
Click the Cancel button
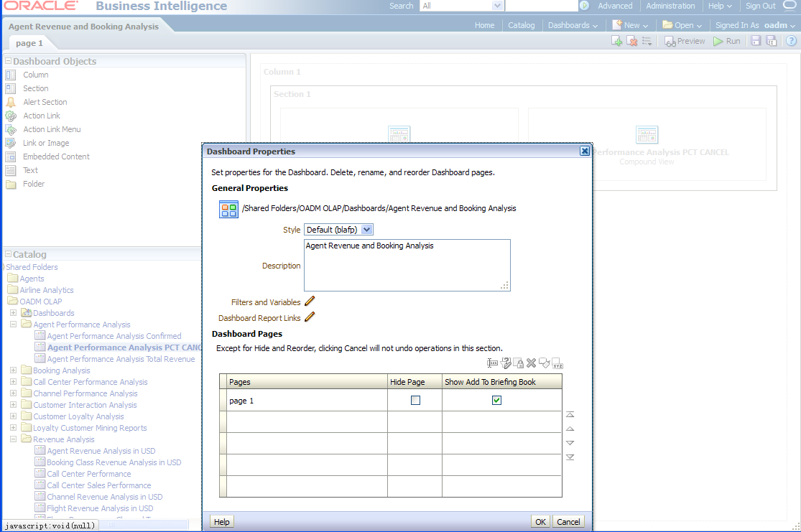568,522
